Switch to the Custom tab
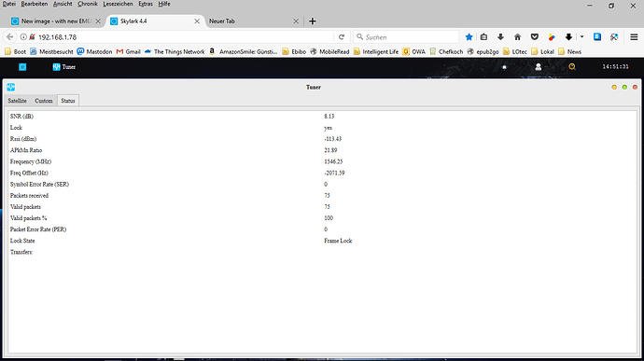Viewport: 644px width, 361px height. pos(44,101)
